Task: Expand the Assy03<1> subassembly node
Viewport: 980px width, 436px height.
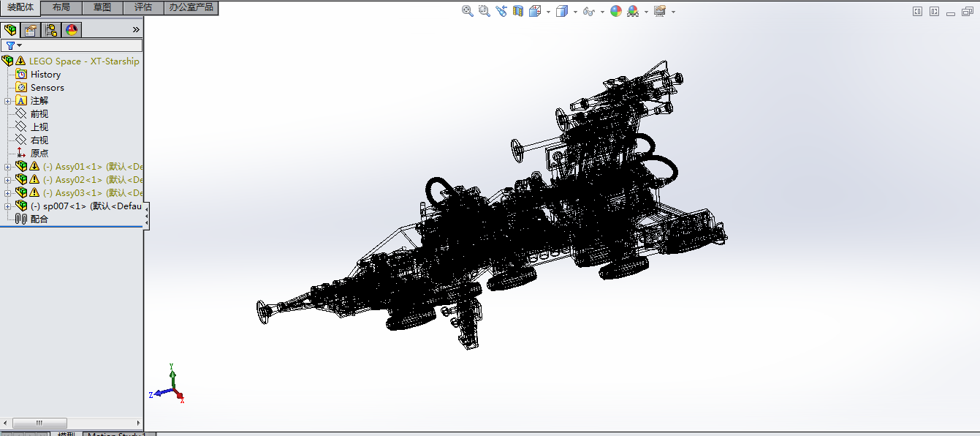Action: [x=7, y=193]
